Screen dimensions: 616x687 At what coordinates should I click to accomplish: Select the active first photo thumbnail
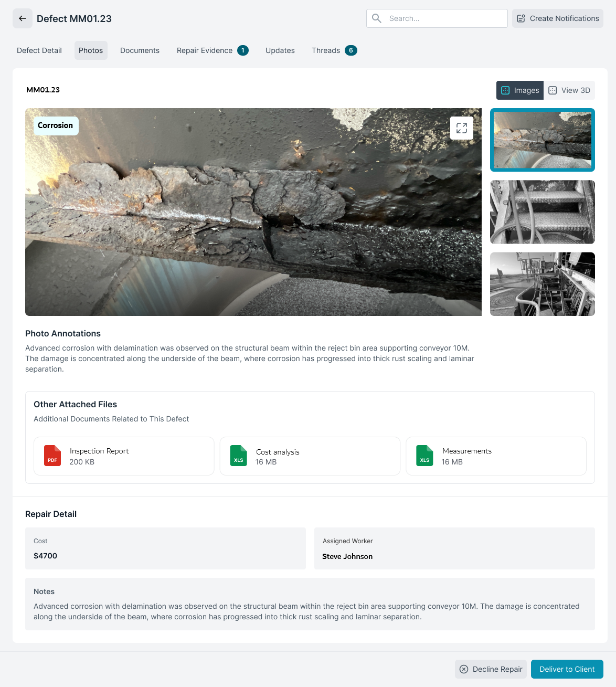[542, 140]
